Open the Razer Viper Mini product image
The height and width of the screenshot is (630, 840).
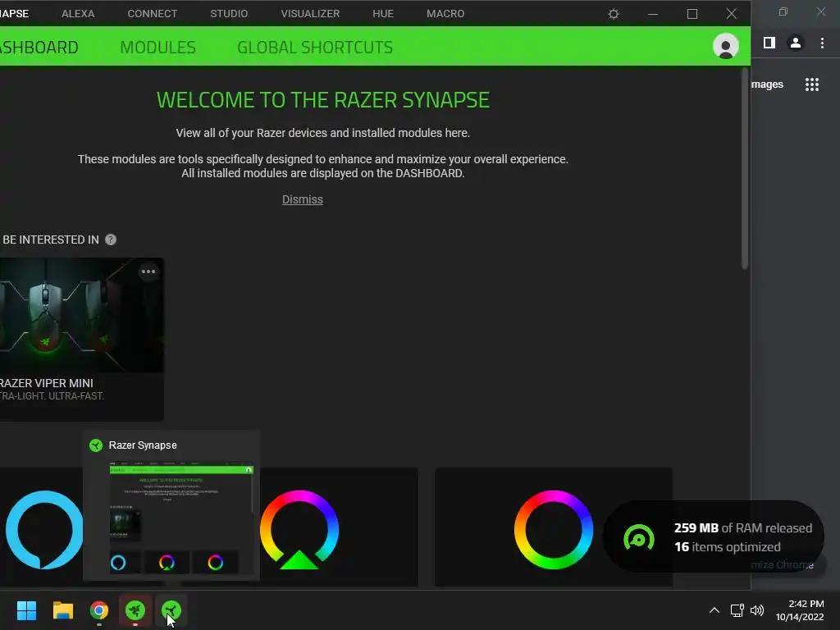click(82, 315)
